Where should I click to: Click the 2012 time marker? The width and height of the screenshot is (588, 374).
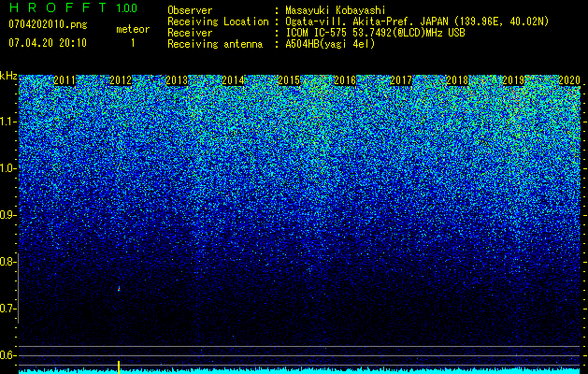pos(121,80)
